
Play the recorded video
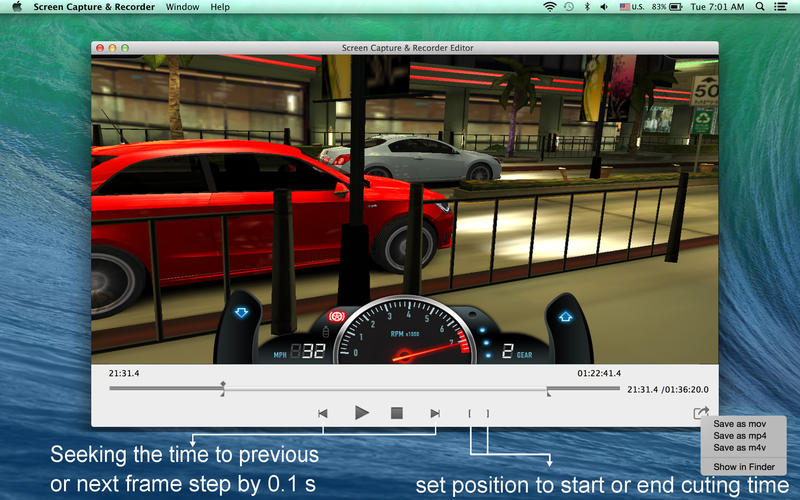click(362, 412)
